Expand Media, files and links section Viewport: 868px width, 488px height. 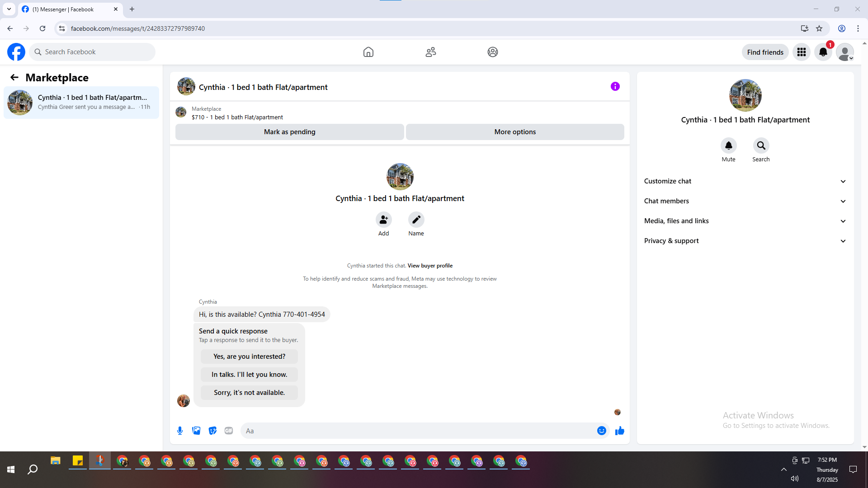745,221
